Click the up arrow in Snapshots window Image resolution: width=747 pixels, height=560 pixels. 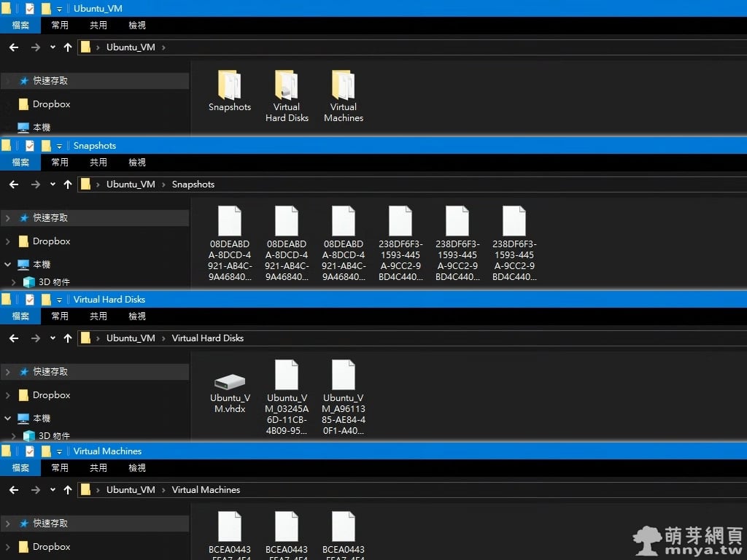pyautogui.click(x=68, y=184)
